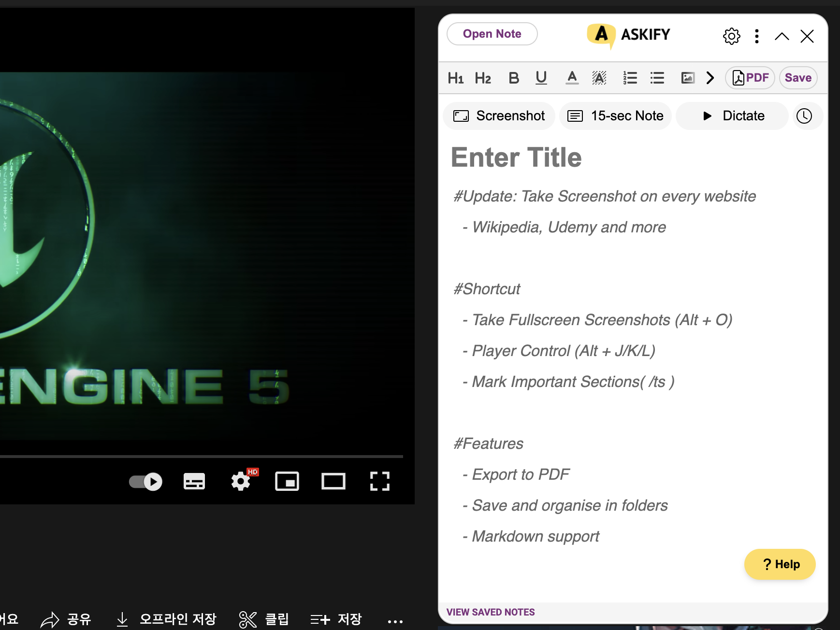Image resolution: width=840 pixels, height=630 pixels.
Task: Apply Heading 1 formatting in Askify toolbar
Action: point(455,78)
